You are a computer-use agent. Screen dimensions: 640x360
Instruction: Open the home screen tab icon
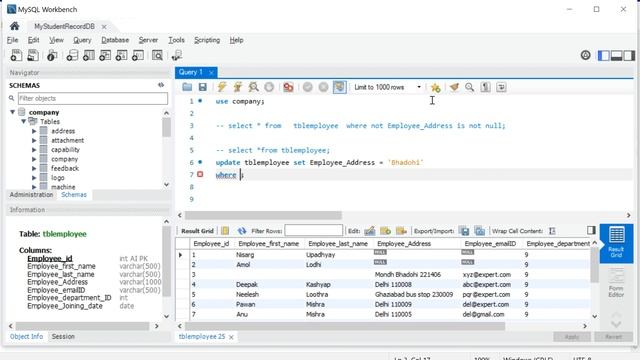click(15, 27)
